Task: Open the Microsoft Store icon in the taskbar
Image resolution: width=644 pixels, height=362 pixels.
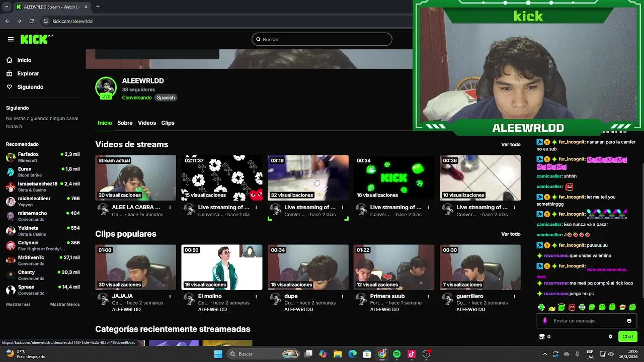Action: tap(367, 354)
